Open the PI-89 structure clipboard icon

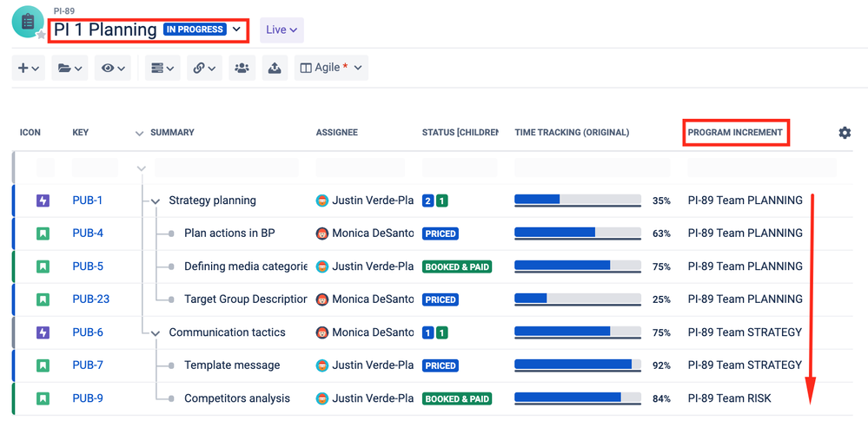point(28,22)
